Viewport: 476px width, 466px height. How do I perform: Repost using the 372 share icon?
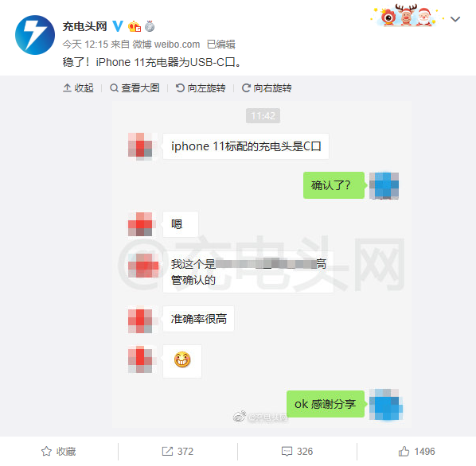(178, 451)
